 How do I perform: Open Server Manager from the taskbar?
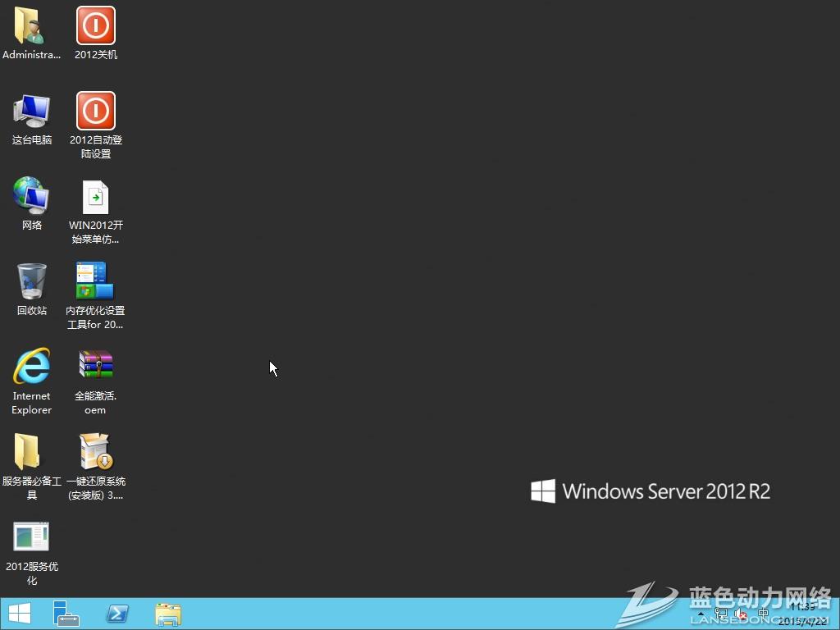(x=66, y=614)
